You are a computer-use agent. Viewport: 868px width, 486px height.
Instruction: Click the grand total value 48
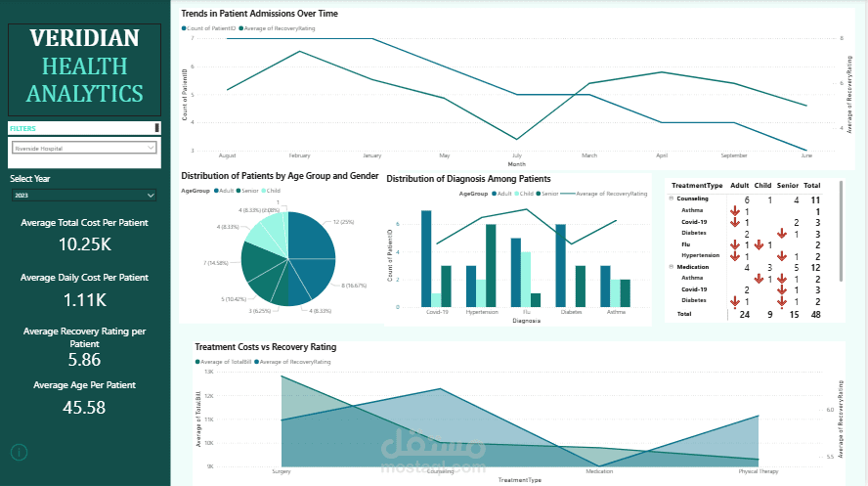point(815,315)
